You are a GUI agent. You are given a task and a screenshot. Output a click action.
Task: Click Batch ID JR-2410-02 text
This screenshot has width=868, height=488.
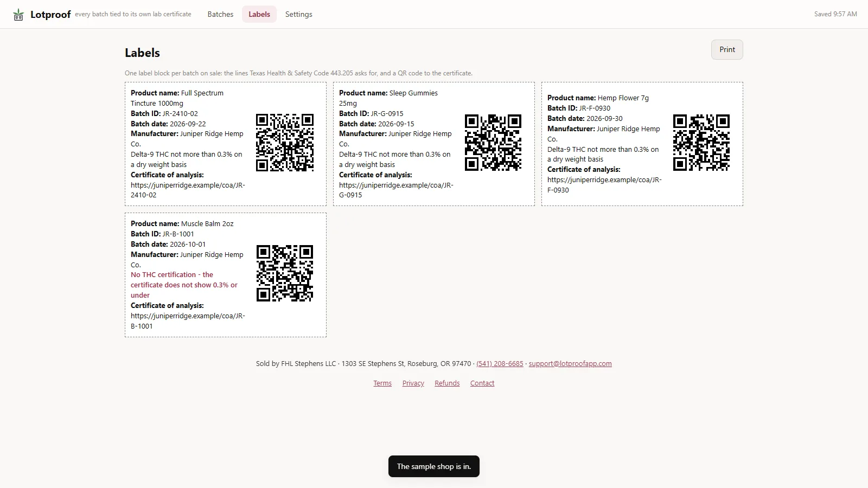[164, 113]
